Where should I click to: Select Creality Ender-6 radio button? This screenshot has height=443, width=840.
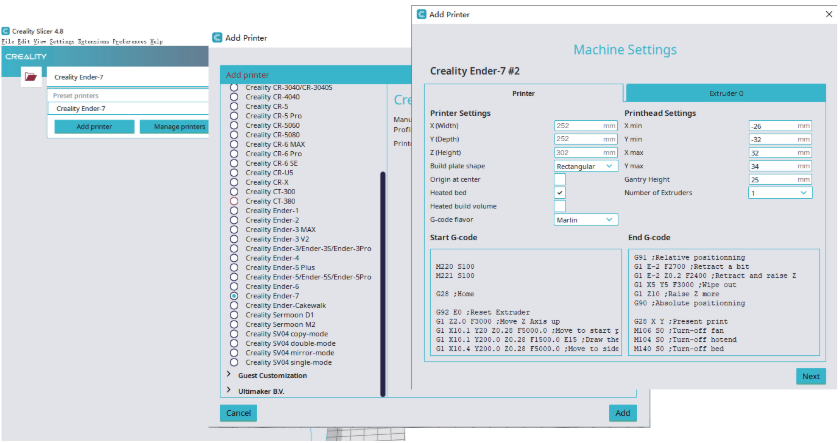[234, 287]
